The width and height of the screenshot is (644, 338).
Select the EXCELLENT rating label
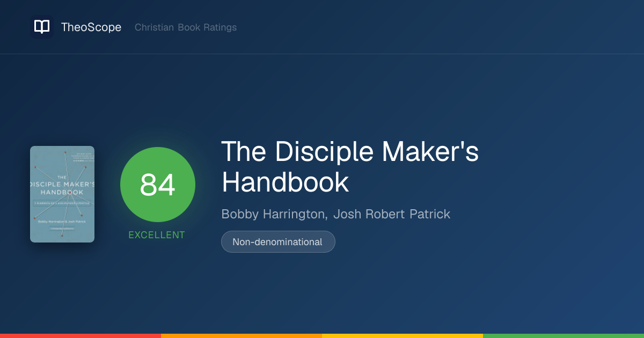157,235
